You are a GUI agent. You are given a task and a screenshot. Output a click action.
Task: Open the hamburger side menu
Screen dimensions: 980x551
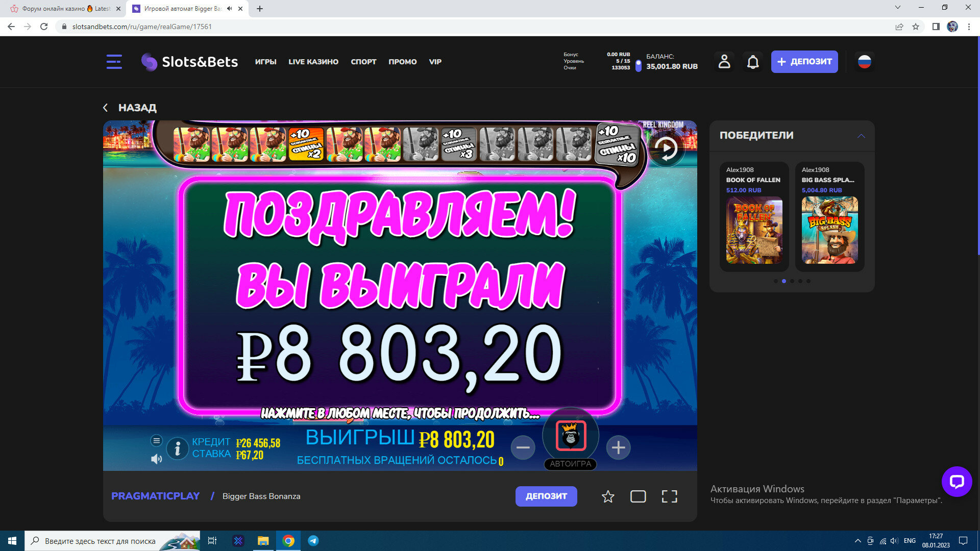(114, 62)
